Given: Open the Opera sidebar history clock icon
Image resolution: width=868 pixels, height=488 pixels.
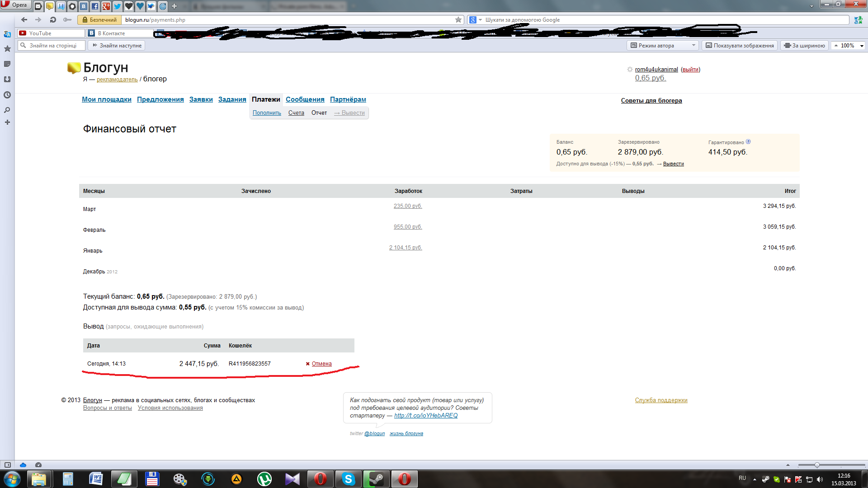Looking at the screenshot, I should (7, 95).
